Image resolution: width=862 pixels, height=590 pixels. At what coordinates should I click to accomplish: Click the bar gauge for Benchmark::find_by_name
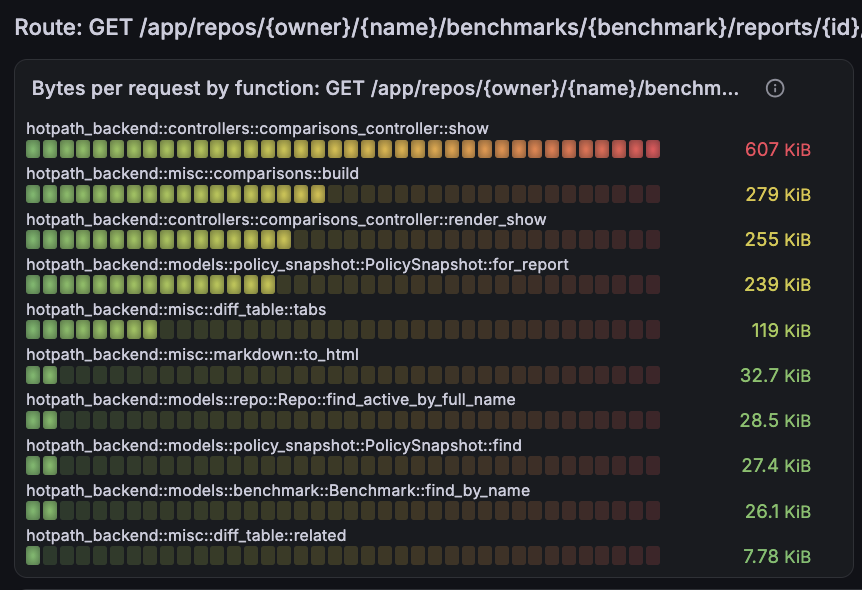click(x=343, y=511)
